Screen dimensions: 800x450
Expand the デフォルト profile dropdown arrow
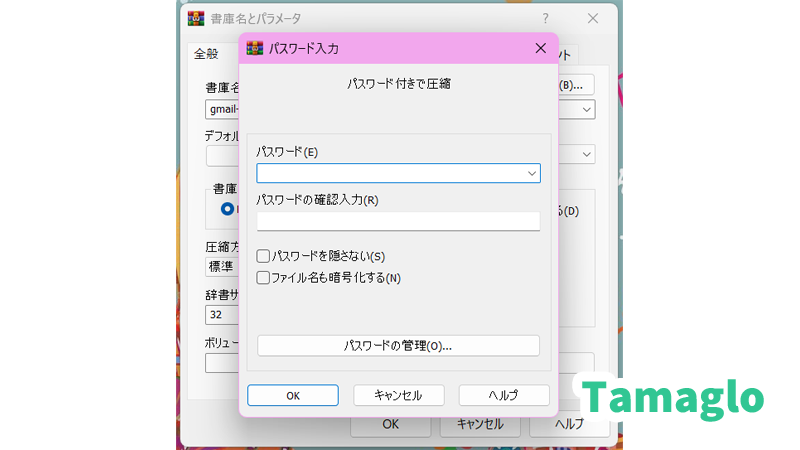point(585,155)
